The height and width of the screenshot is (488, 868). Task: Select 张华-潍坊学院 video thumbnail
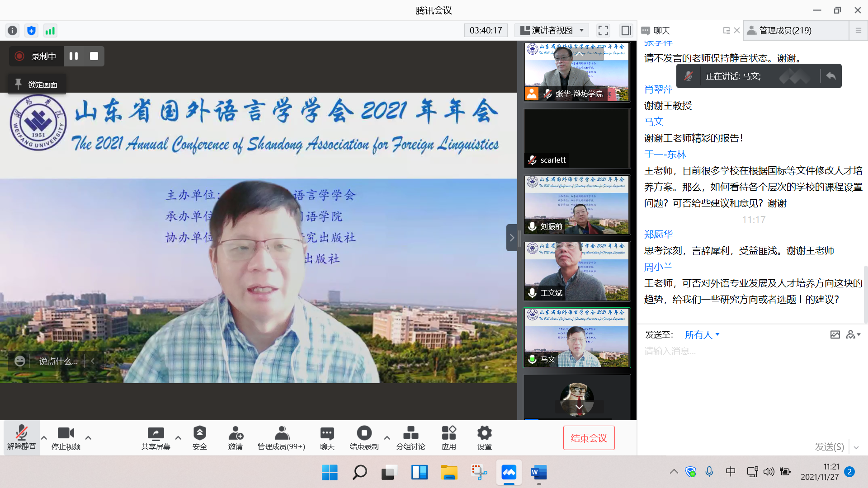pos(577,71)
